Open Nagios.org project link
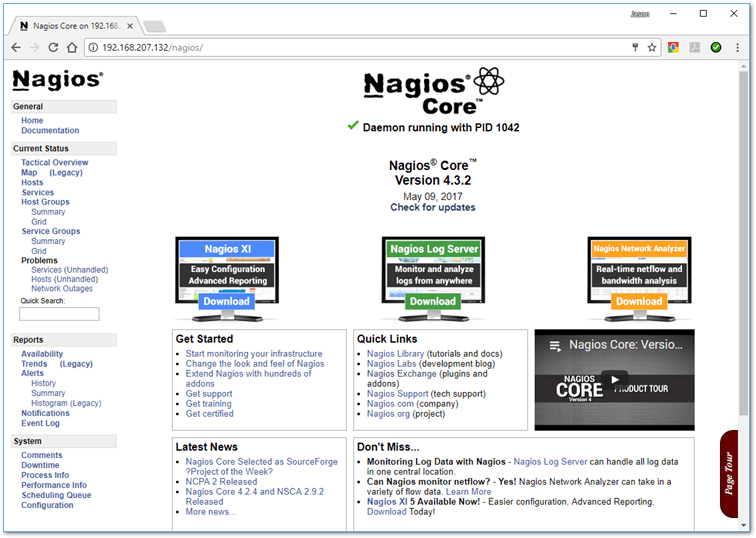This screenshot has width=756, height=538. 388,414
